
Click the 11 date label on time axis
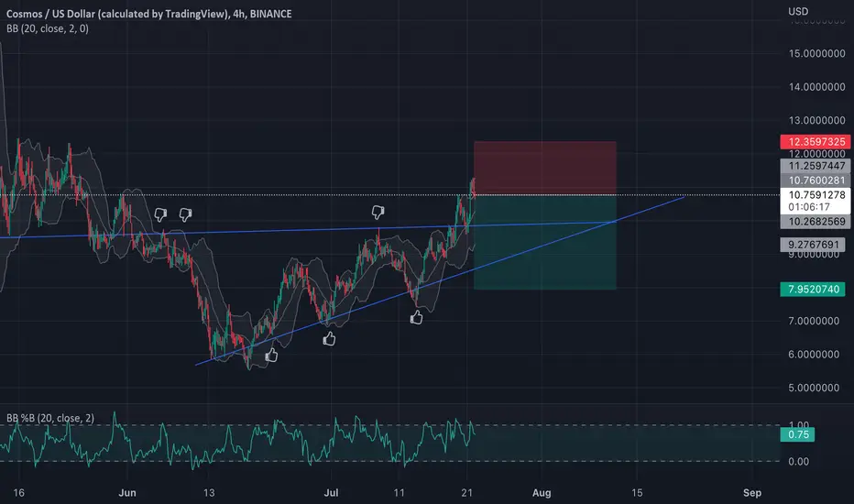400,493
